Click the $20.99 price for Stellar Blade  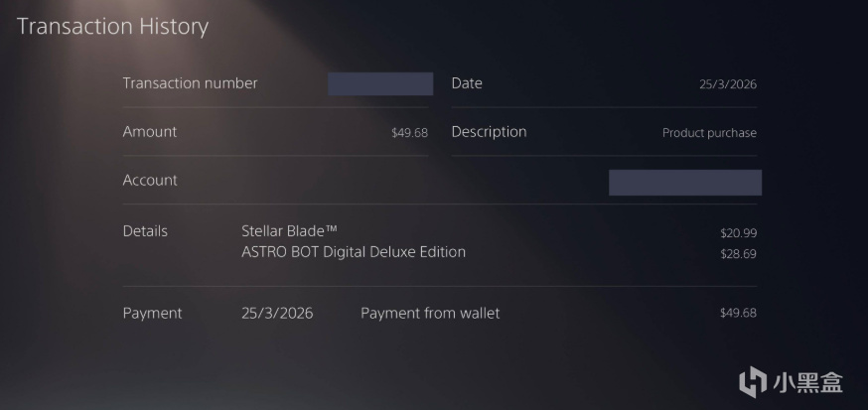[x=738, y=232]
